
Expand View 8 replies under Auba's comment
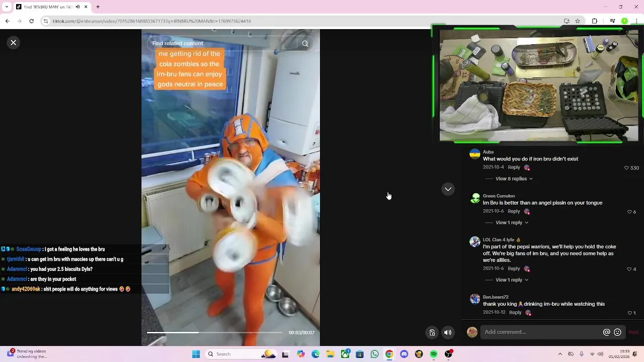coord(514,178)
